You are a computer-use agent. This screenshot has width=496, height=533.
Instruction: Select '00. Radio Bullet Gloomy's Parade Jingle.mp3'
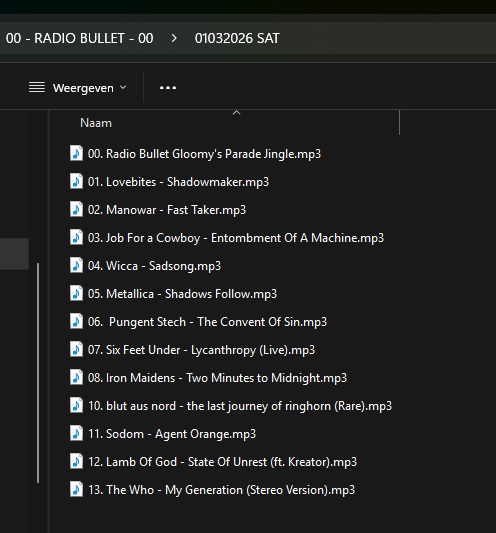[204, 154]
